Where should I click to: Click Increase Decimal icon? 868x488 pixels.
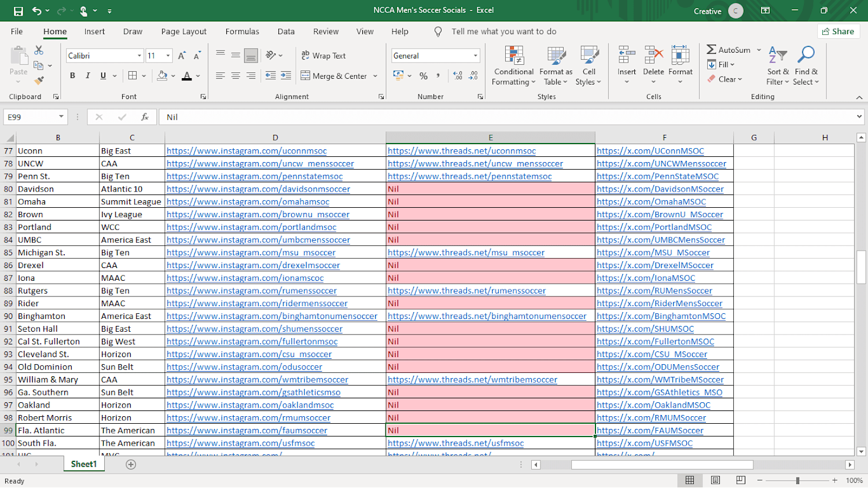pyautogui.click(x=458, y=76)
